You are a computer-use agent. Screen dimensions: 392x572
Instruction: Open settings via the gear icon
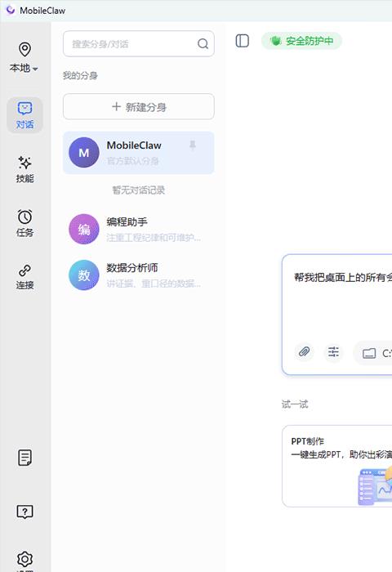tap(24, 559)
